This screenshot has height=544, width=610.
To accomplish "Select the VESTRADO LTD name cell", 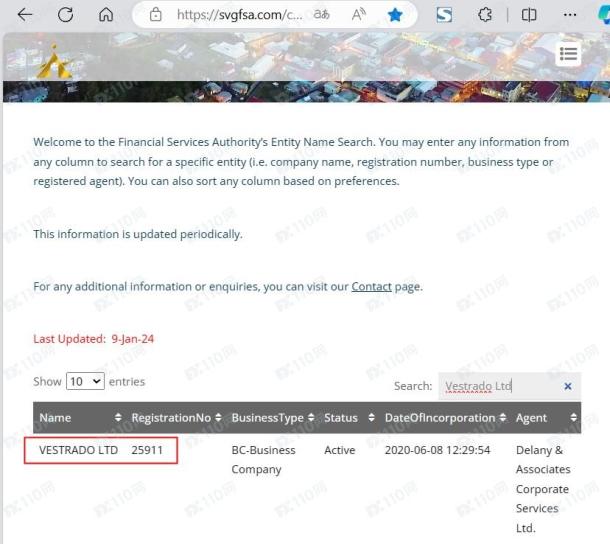I will [x=78, y=450].
